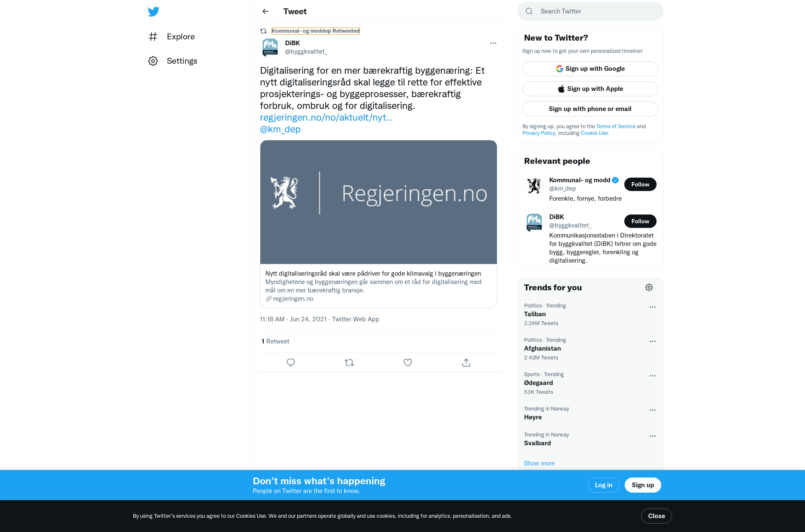Click the Twitter bird logo
The height and width of the screenshot is (532, 805).
point(153,11)
